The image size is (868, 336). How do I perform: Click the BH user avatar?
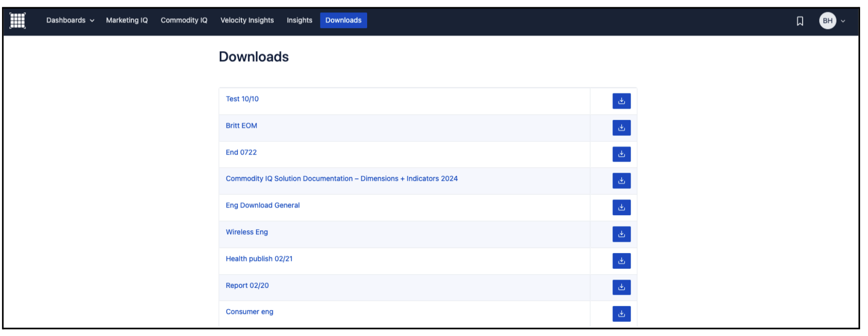[x=828, y=21]
